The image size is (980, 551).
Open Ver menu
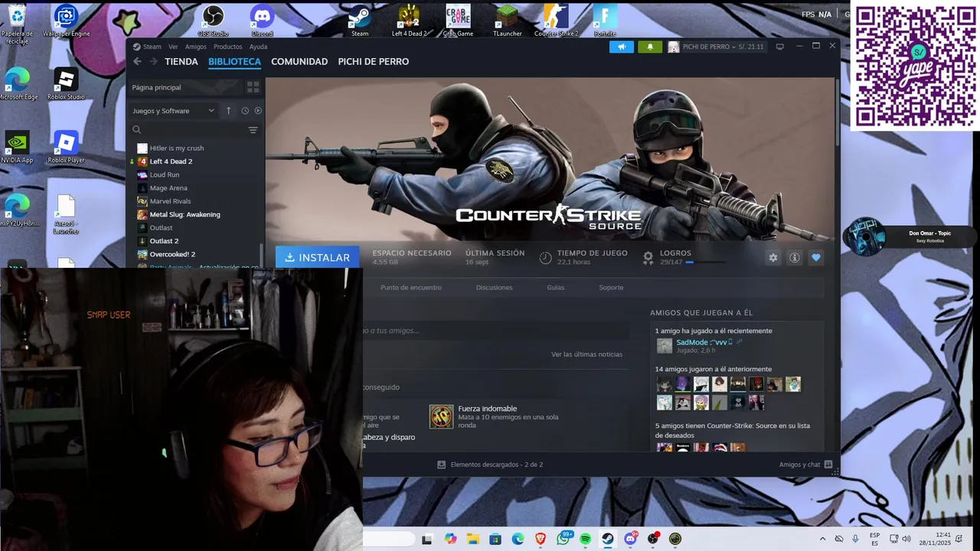(x=173, y=47)
